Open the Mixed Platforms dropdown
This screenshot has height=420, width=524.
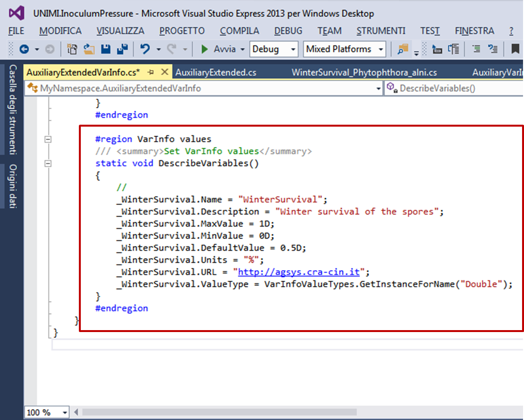coord(344,49)
